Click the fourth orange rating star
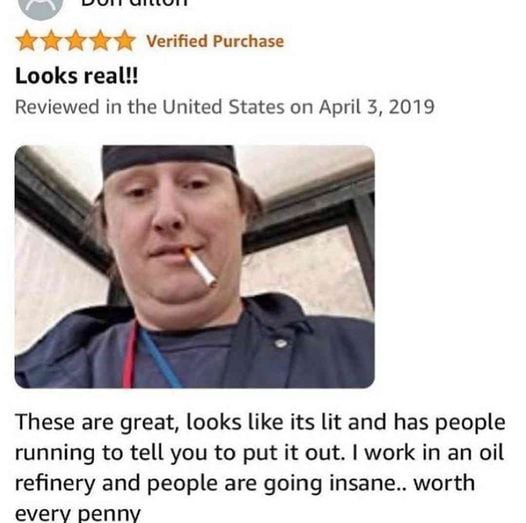The image size is (526, 523). (101, 41)
